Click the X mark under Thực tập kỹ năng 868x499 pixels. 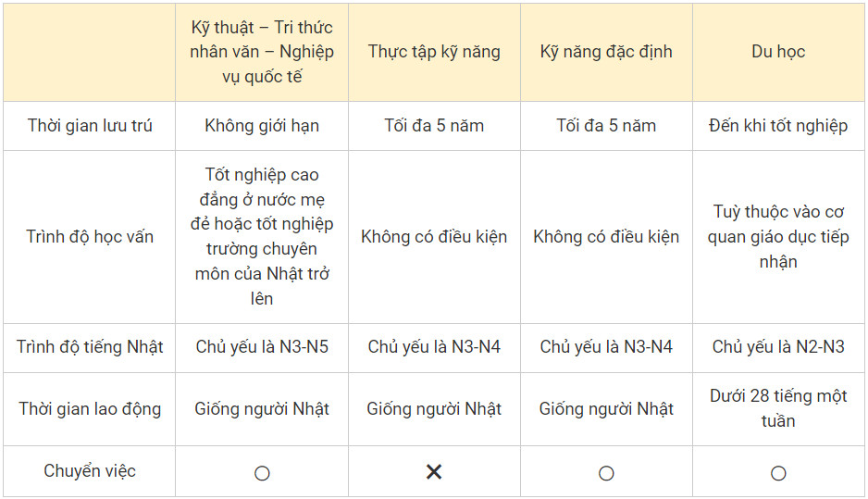(434, 472)
